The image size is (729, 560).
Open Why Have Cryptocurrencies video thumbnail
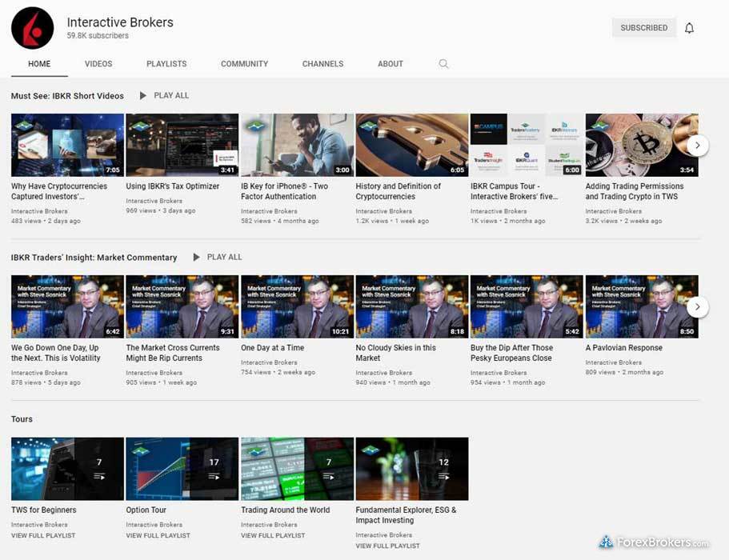pyautogui.click(x=67, y=145)
